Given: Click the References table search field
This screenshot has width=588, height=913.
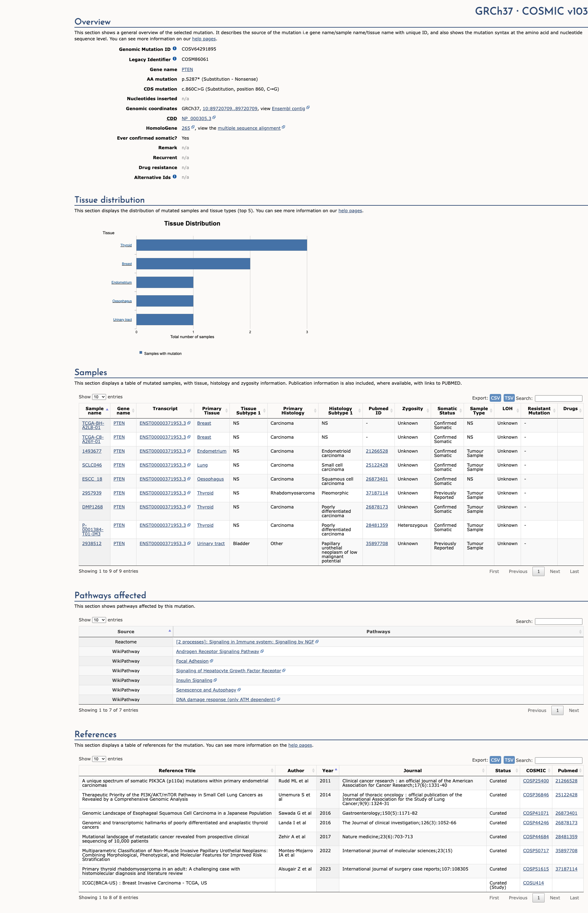Looking at the screenshot, I should (x=558, y=760).
